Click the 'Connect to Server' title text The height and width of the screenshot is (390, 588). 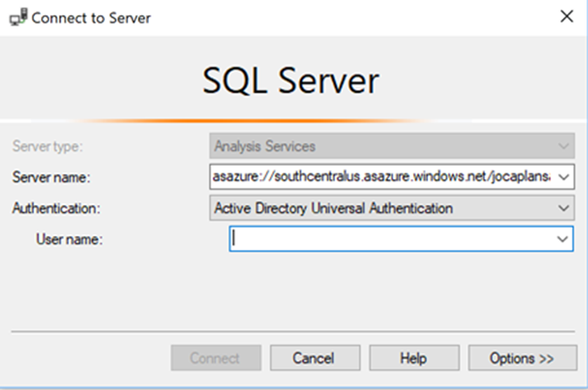91,17
